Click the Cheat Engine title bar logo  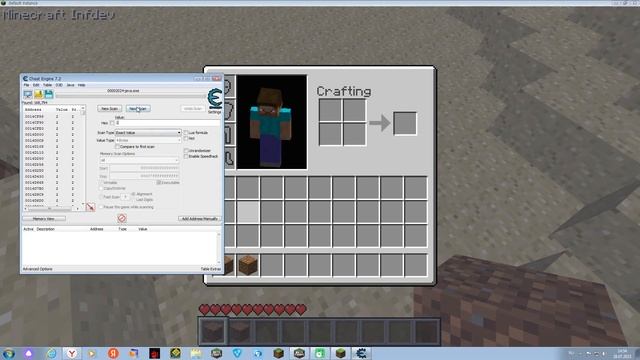tap(25, 78)
